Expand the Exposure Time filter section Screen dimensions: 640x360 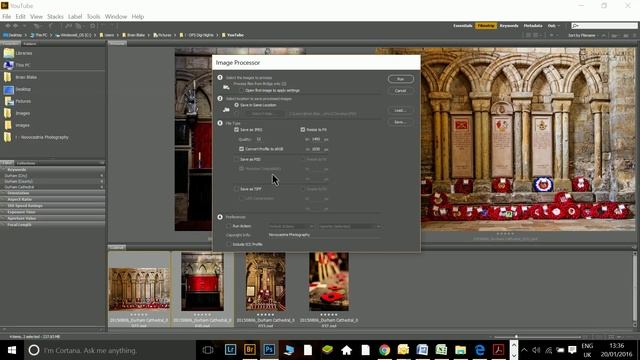[x=53, y=212]
